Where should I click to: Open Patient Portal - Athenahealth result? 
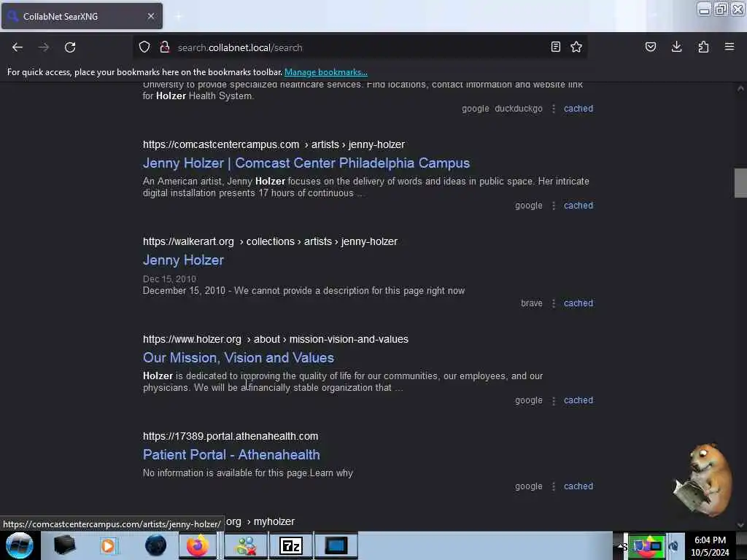click(x=231, y=455)
